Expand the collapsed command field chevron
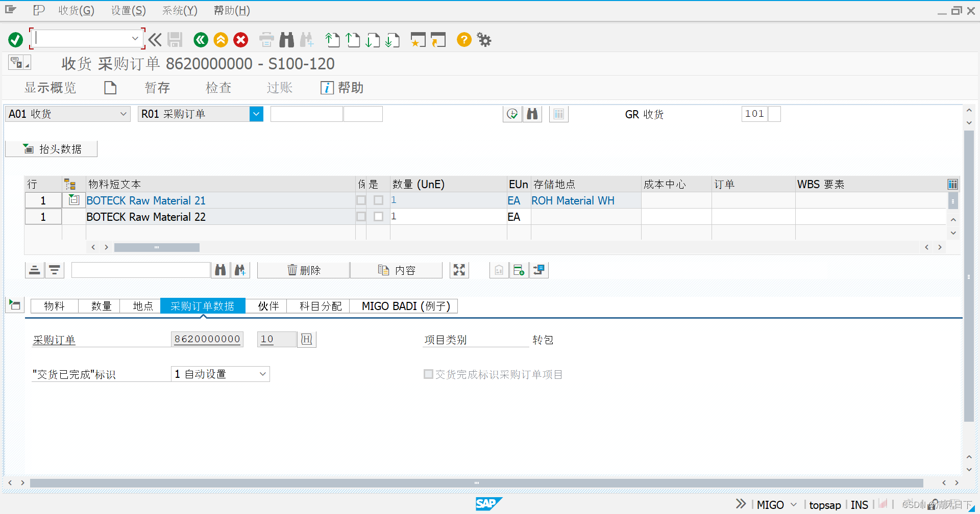Viewport: 980px width, 514px height. [x=155, y=40]
